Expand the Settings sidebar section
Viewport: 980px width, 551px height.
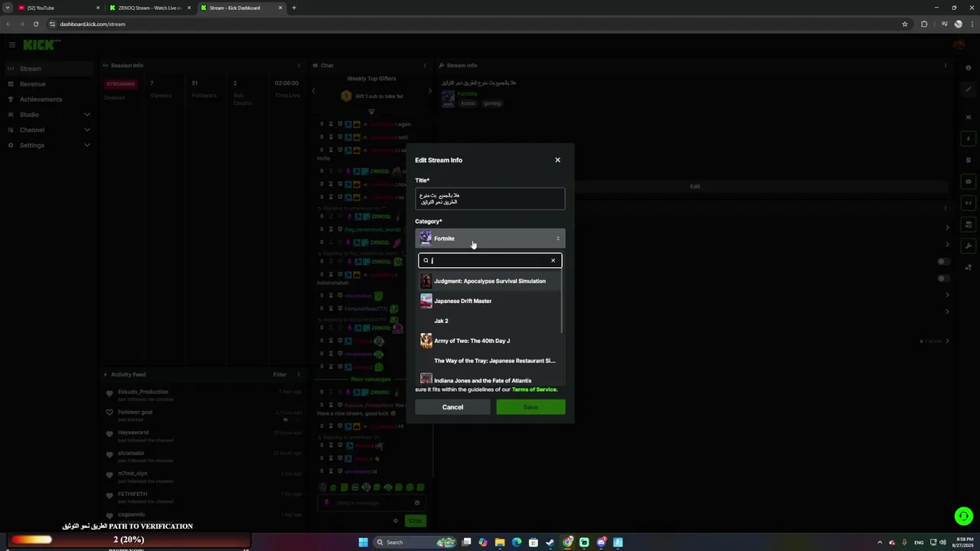point(47,145)
